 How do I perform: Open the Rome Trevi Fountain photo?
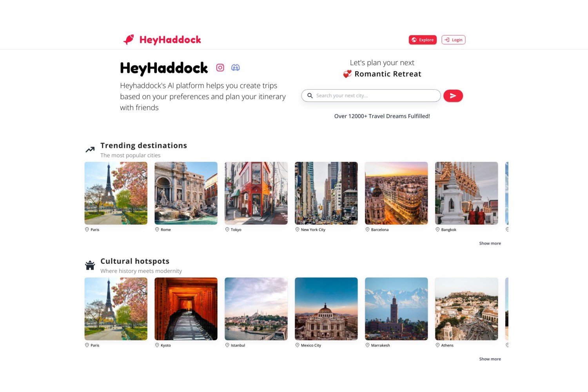186,193
